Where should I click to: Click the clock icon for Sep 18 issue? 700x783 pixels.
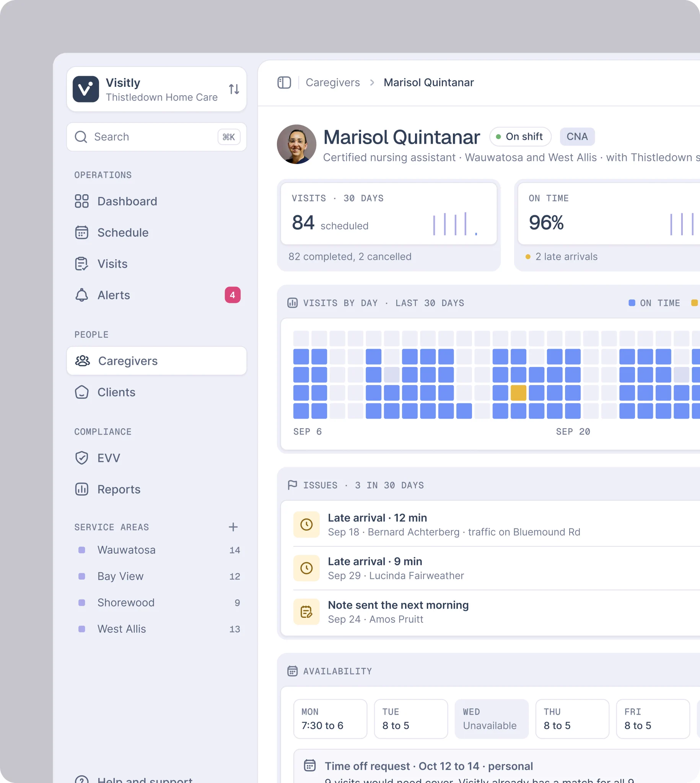point(306,525)
